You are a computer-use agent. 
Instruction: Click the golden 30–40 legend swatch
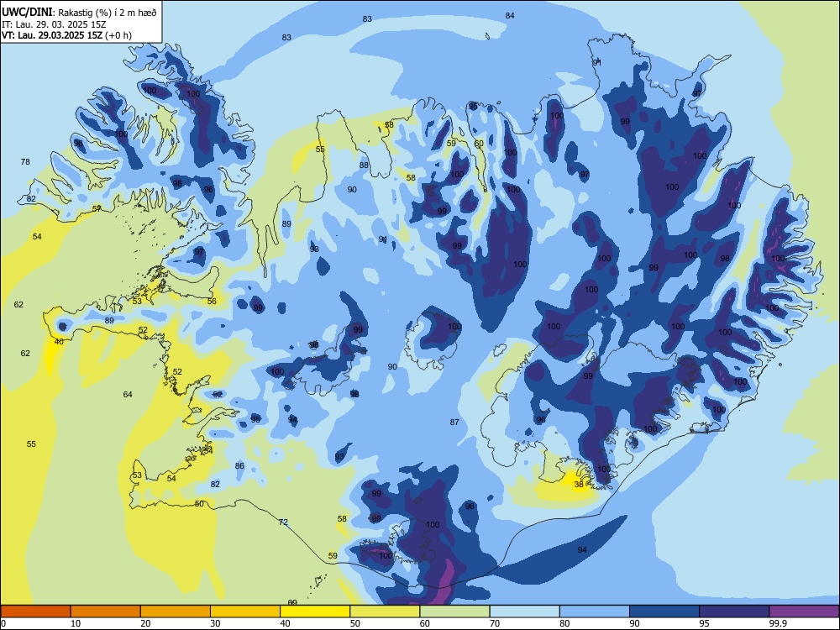245,612
